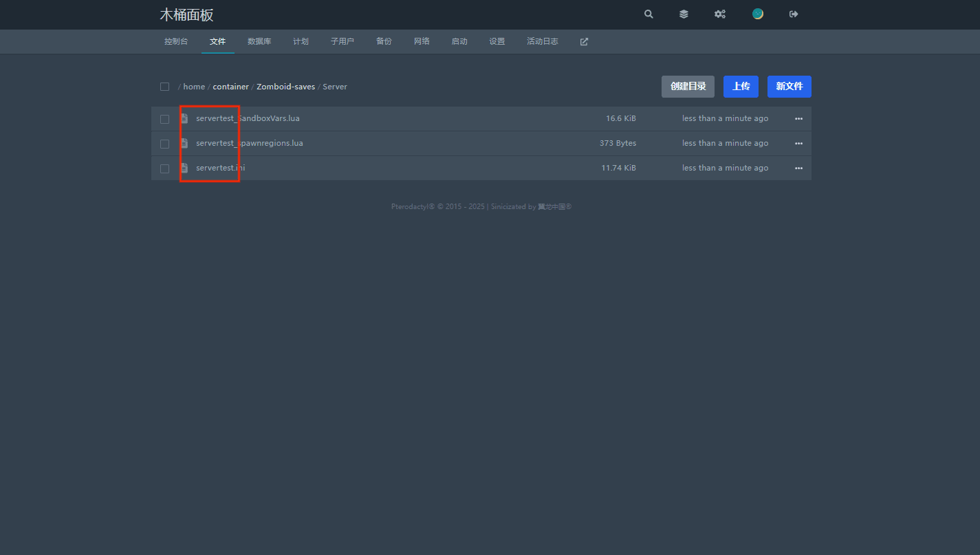Click the search magnifier icon in header
Viewport: 980px width, 555px height.
pyautogui.click(x=649, y=14)
